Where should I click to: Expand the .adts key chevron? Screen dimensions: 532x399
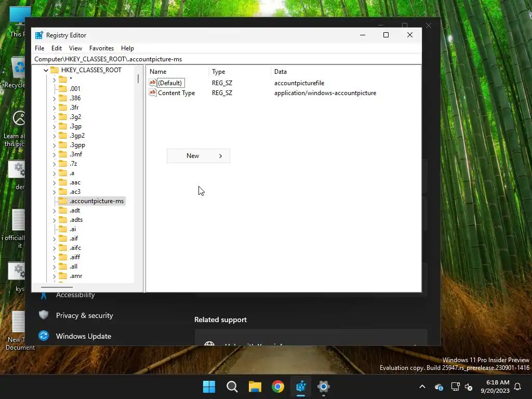click(x=54, y=220)
